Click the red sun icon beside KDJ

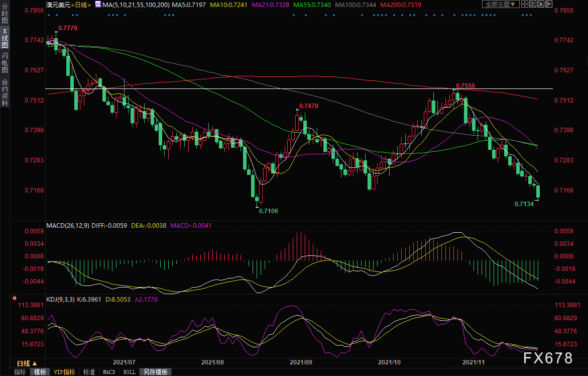tap(15, 298)
